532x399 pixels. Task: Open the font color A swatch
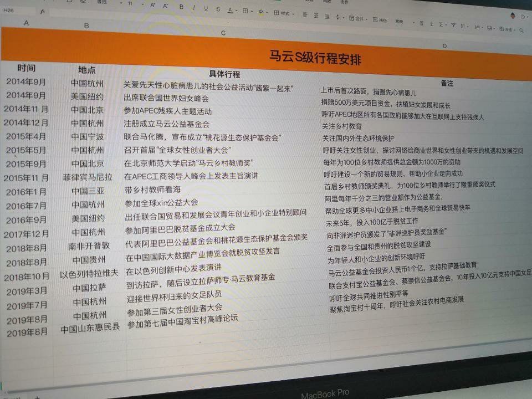(231, 10)
